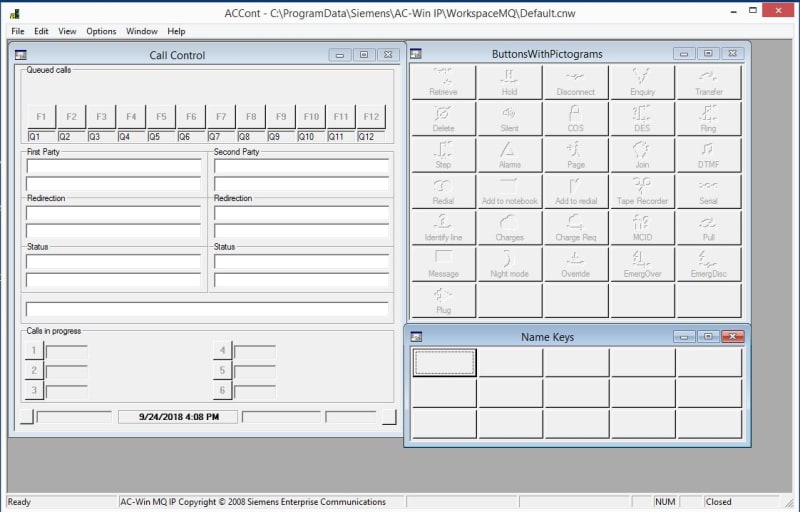
Task: Click the Hold pictogram button
Action: 510,82
